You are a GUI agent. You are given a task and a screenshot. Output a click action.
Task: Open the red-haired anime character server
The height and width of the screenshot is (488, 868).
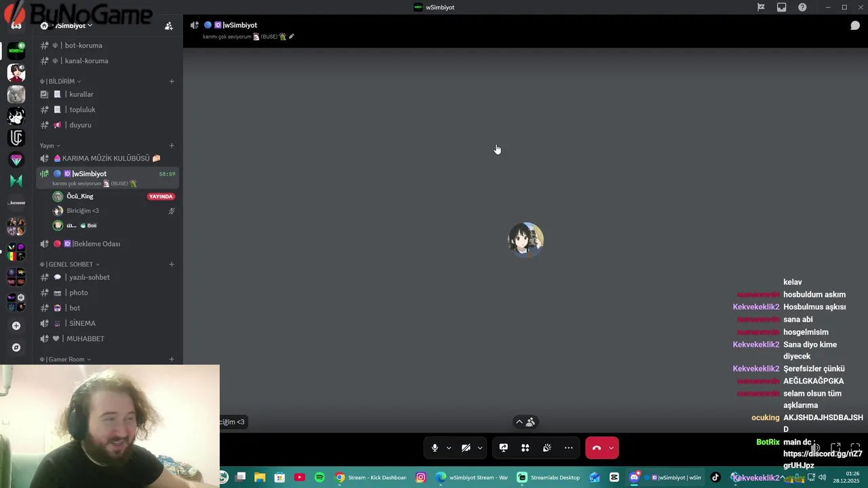point(16,72)
